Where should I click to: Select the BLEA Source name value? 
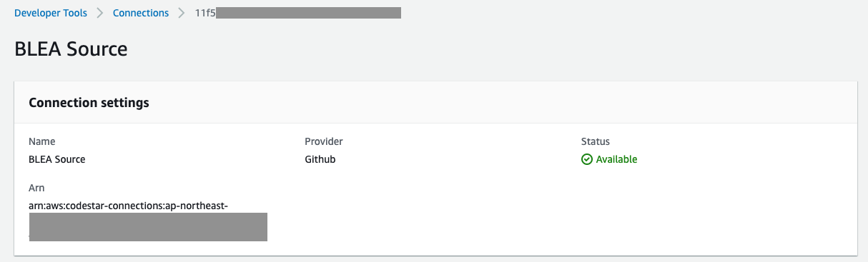pyautogui.click(x=57, y=159)
